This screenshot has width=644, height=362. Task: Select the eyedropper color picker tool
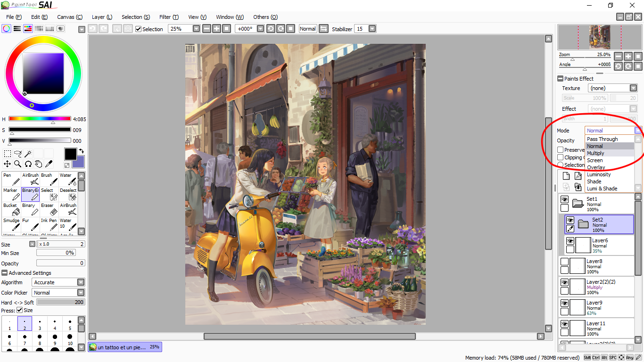point(49,164)
